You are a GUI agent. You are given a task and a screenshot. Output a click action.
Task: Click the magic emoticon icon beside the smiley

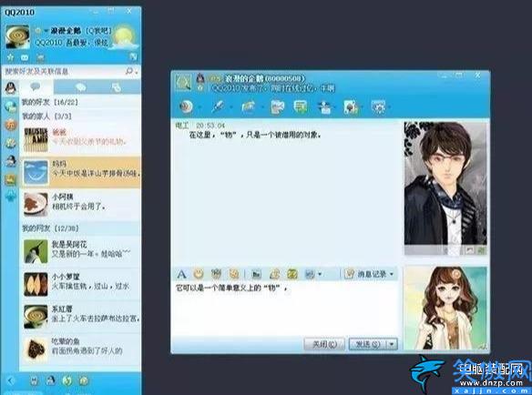(x=216, y=274)
